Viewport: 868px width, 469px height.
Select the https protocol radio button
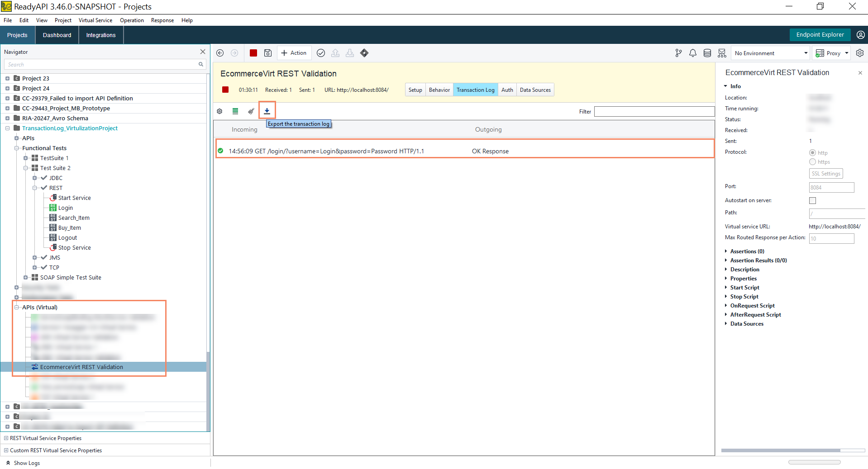pyautogui.click(x=812, y=162)
